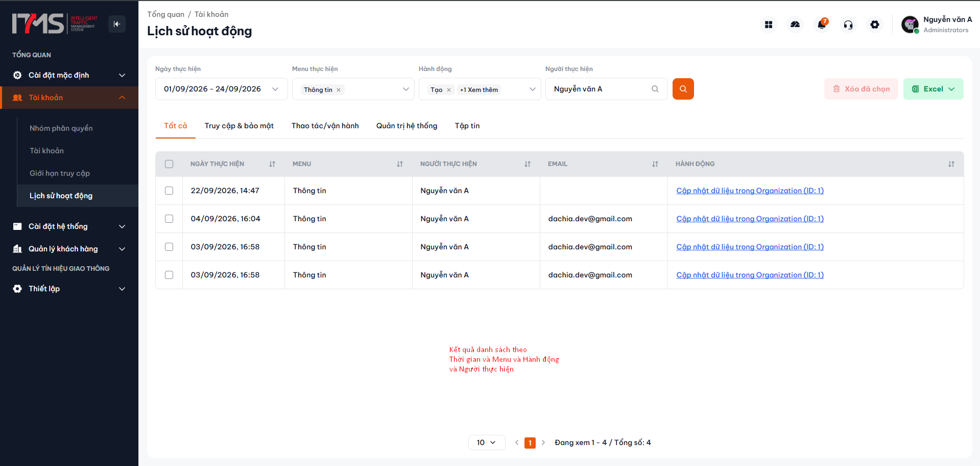Image resolution: width=980 pixels, height=466 pixels.
Task: Click the Thiết lập gear icon
Action: click(17, 289)
